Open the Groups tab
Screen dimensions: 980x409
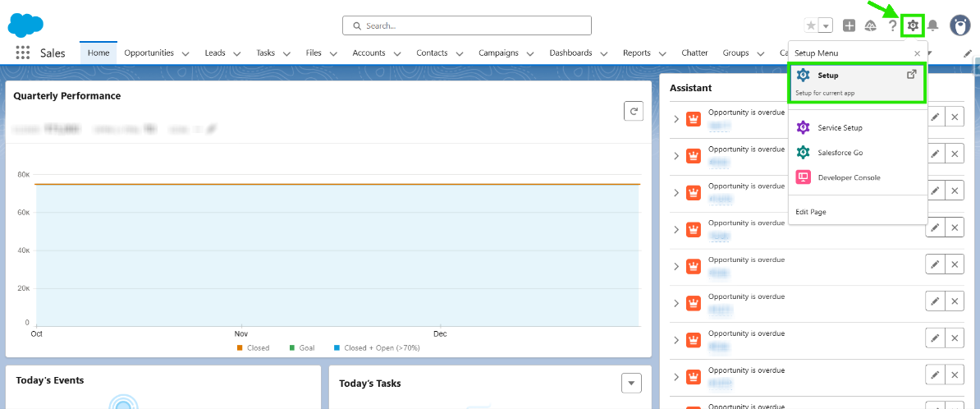pos(736,53)
